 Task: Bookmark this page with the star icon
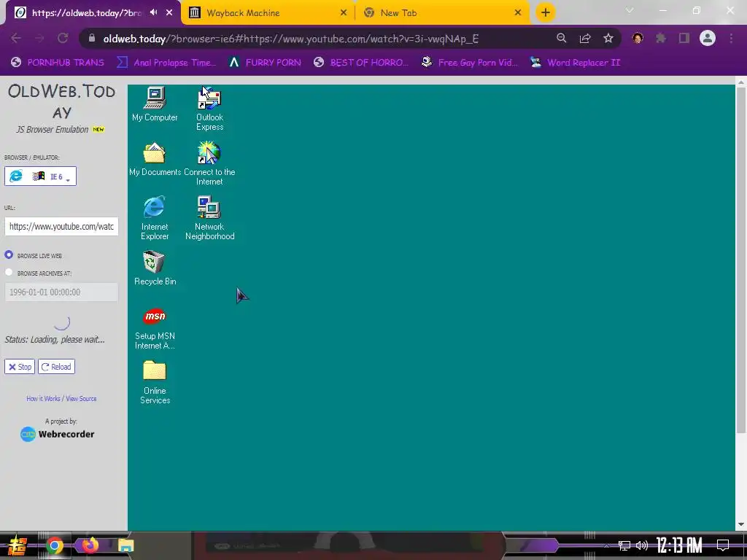pos(608,39)
